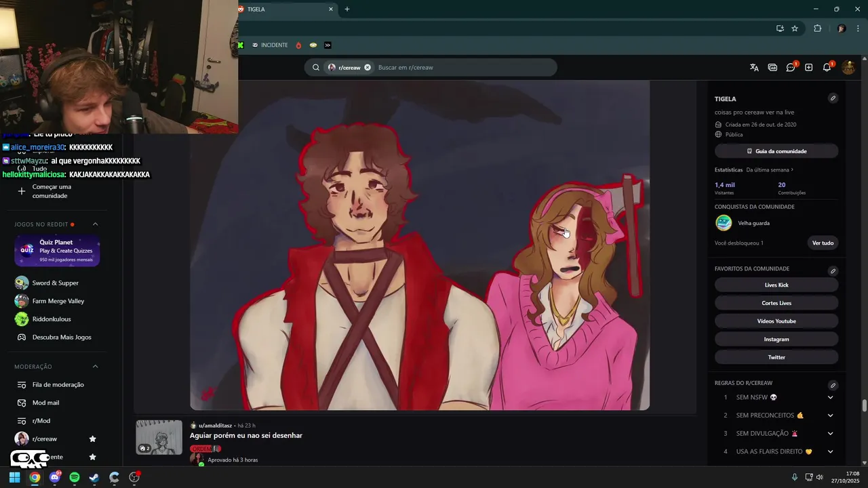The image size is (868, 488).
Task: Open Twitter community link
Action: click(x=776, y=357)
